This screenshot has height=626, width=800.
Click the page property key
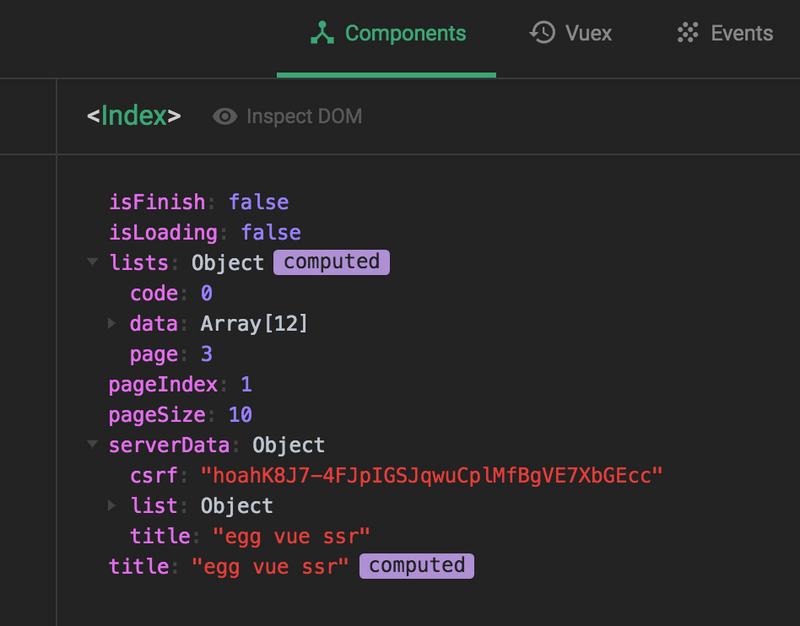tap(154, 355)
